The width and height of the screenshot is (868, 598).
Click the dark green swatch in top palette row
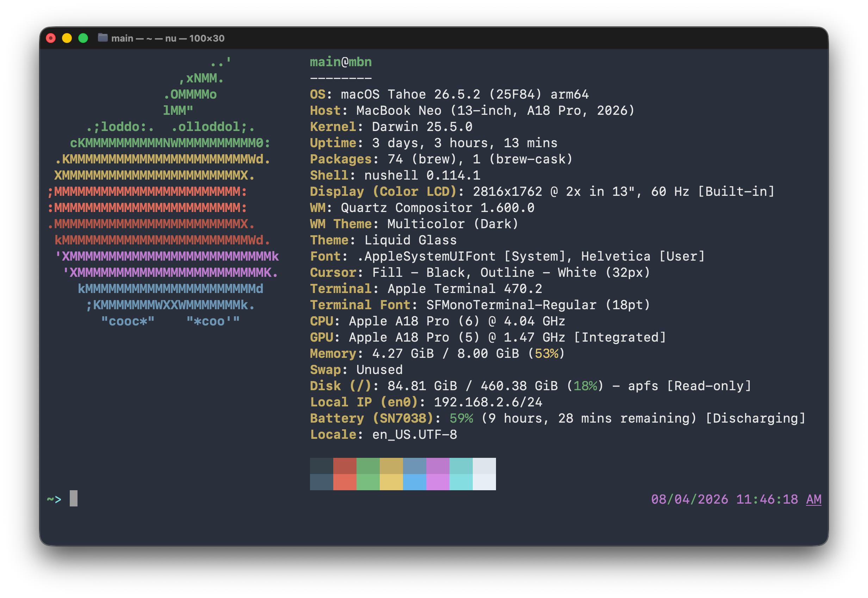(x=368, y=466)
